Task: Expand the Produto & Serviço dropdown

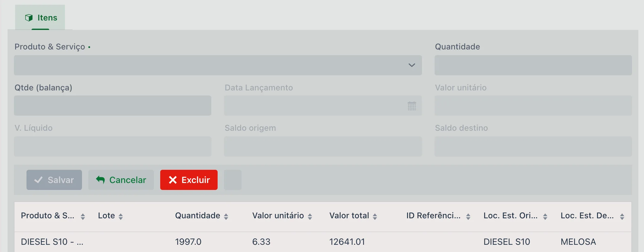Action: (x=218, y=65)
